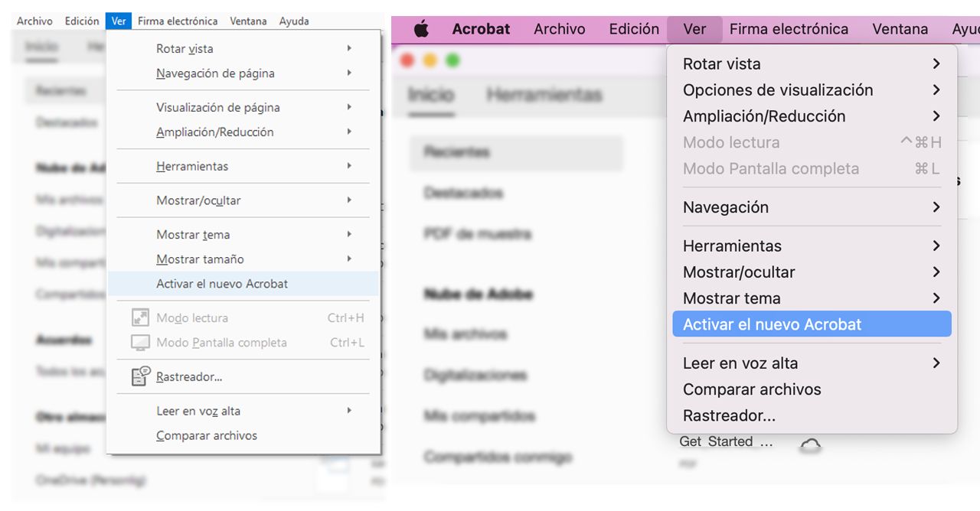980x511 pixels.
Task: Click the Apple logo in the macOS menu bar
Action: [x=422, y=28]
